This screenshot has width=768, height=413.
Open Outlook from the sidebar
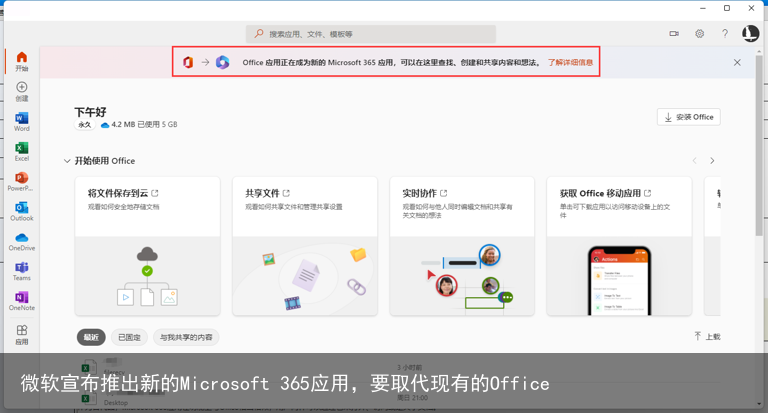[x=22, y=211]
